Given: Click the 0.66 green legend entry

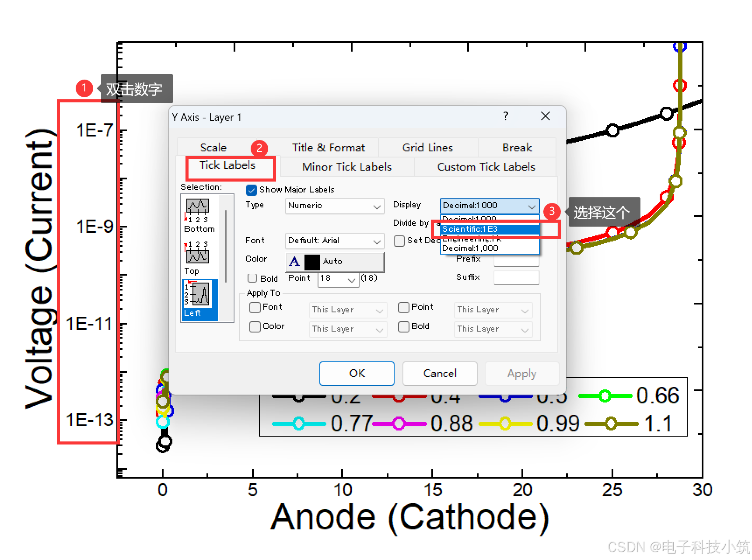Looking at the screenshot, I should coord(629,396).
